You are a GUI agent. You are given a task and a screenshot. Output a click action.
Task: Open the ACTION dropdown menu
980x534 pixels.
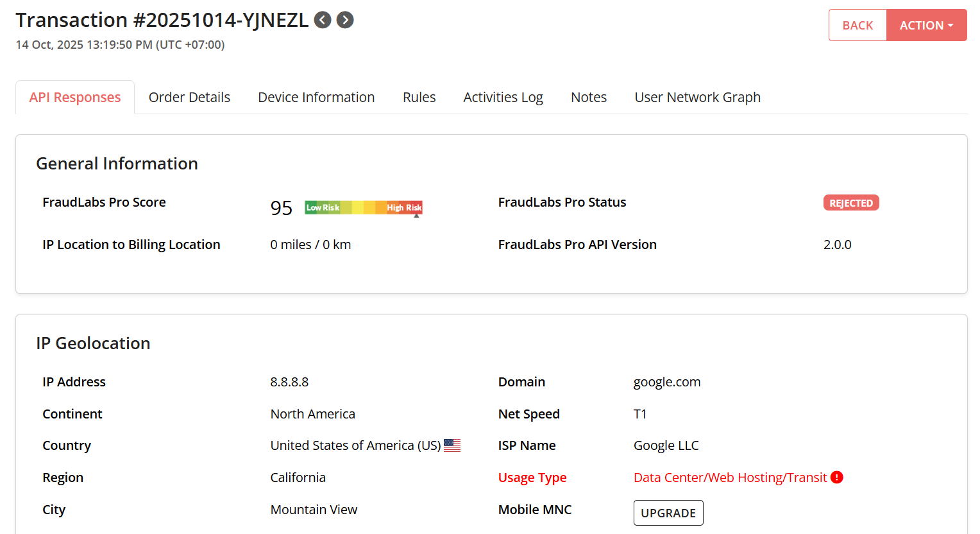click(x=926, y=25)
